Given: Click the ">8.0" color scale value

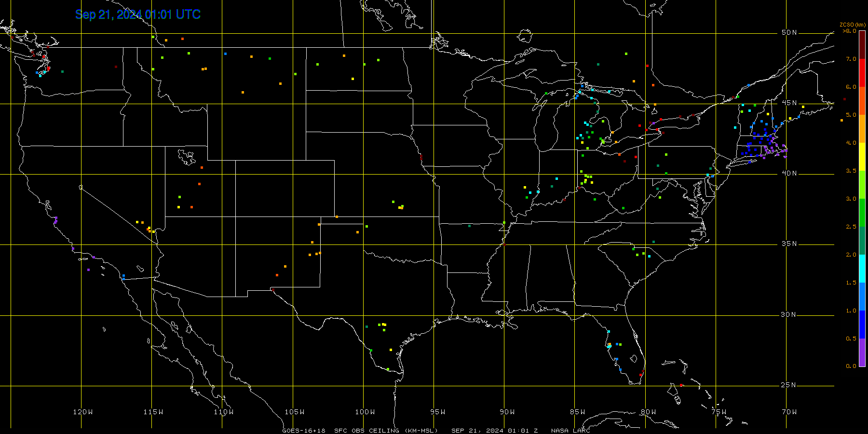Looking at the screenshot, I should (x=849, y=31).
